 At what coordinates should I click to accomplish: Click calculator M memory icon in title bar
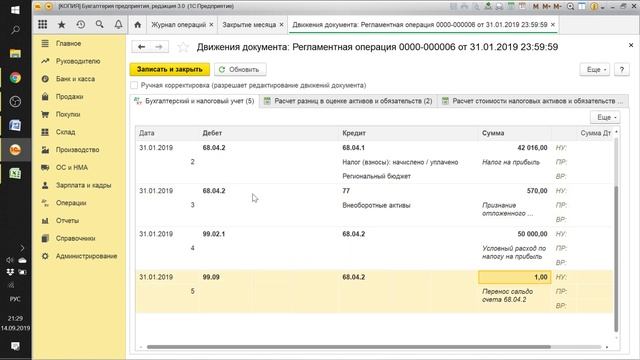click(x=536, y=6)
